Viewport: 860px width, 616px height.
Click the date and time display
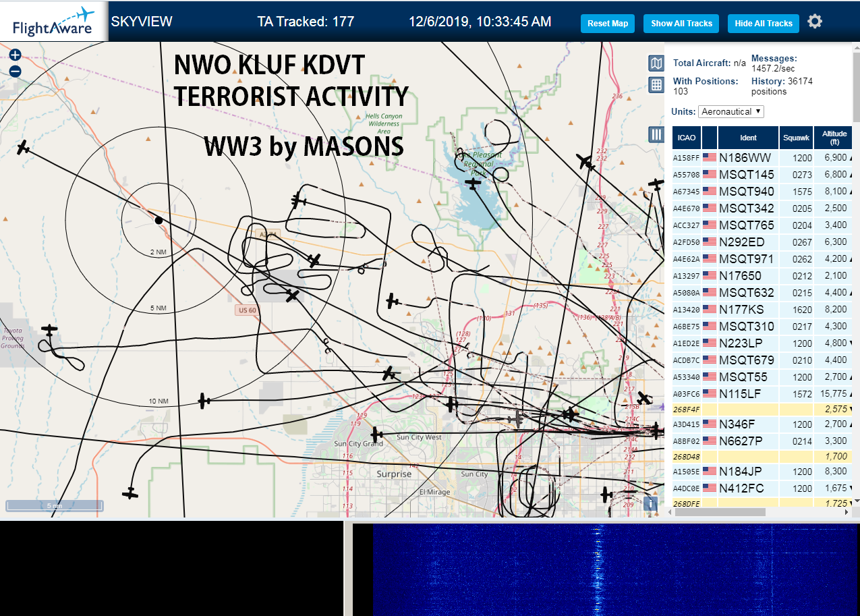coord(480,22)
